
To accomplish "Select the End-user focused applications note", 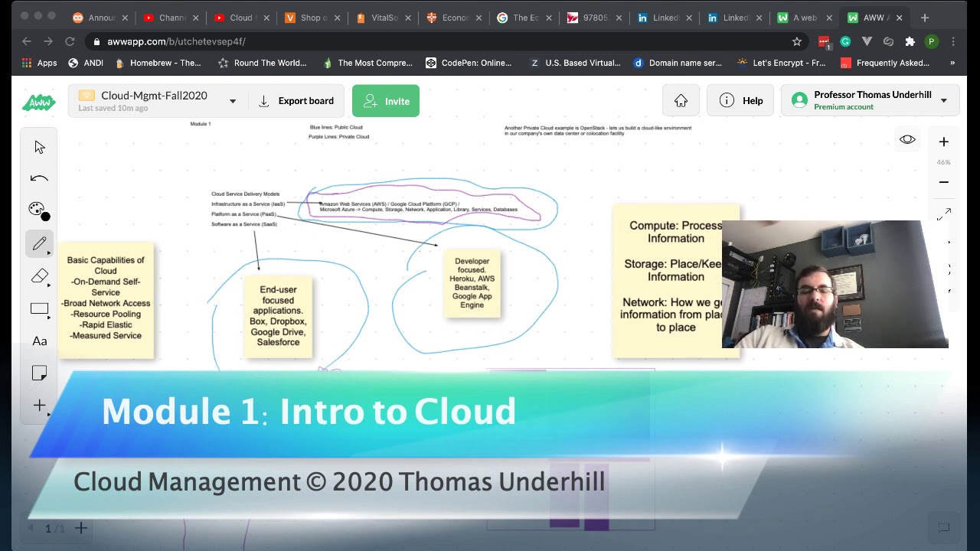I will (x=278, y=316).
